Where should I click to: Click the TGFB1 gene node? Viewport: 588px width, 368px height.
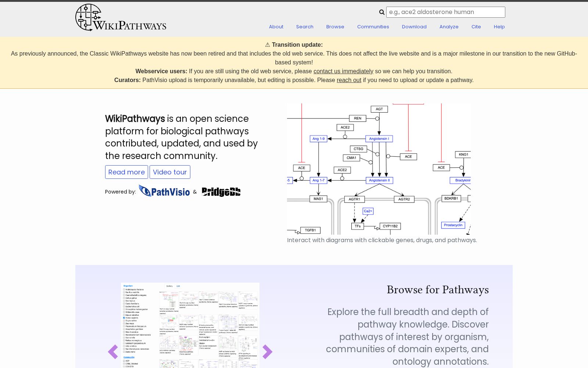click(310, 230)
